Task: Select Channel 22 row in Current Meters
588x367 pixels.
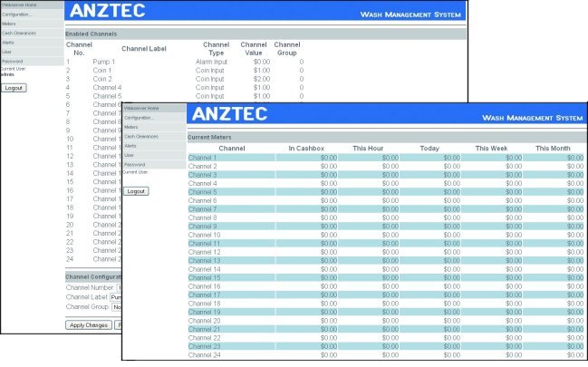Action: pos(386,338)
